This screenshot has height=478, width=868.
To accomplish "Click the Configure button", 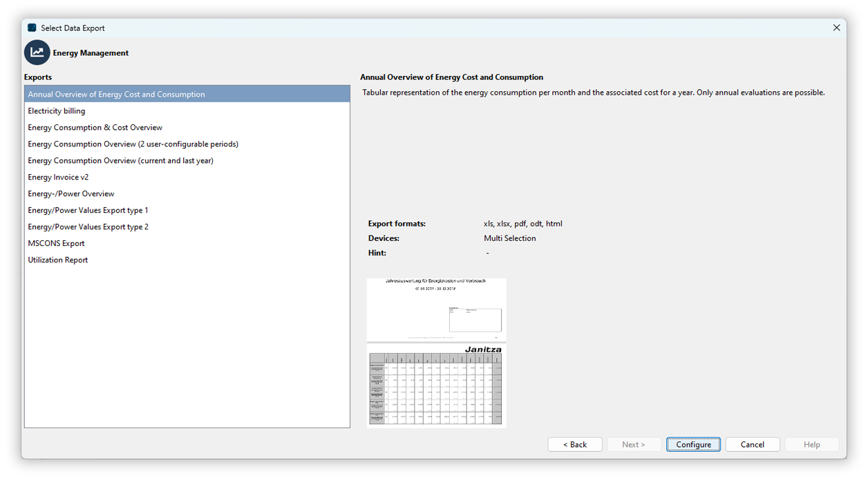I will tap(693, 444).
